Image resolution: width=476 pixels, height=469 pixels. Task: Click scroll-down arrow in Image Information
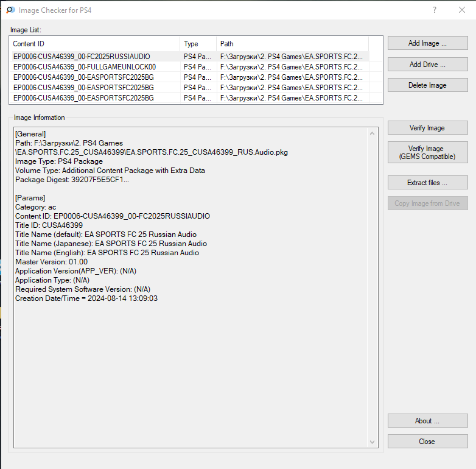tap(372, 442)
